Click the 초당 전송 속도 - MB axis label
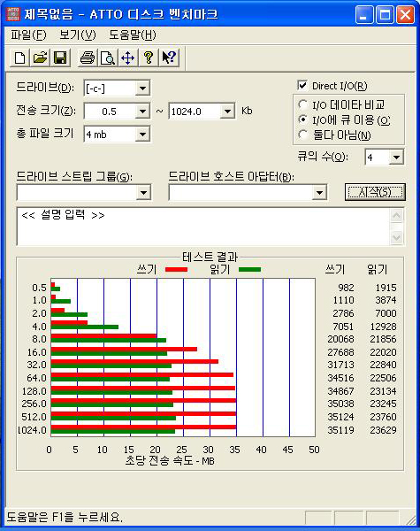 coord(170,460)
